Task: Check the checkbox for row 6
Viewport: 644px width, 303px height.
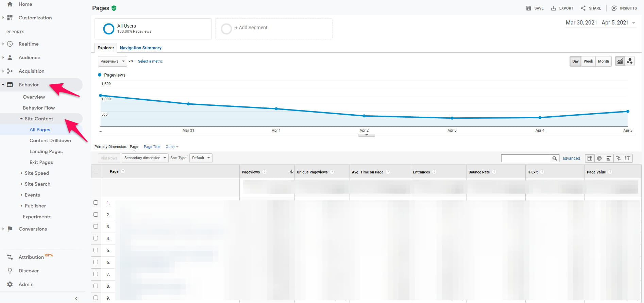Action: point(96,262)
